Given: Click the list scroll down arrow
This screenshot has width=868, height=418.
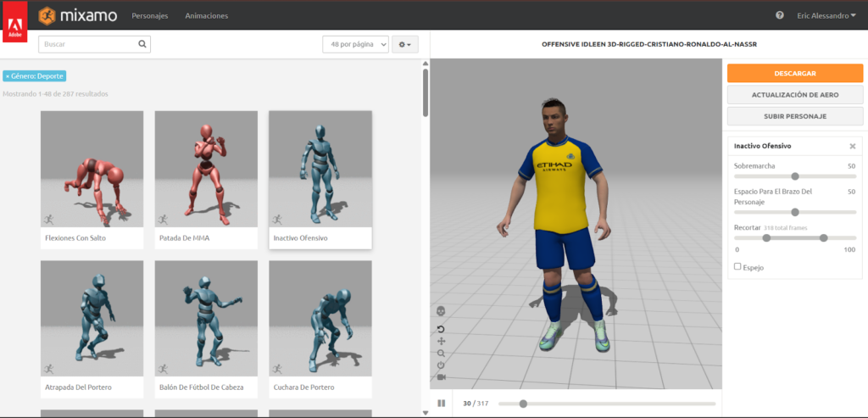Looking at the screenshot, I should click(426, 413).
